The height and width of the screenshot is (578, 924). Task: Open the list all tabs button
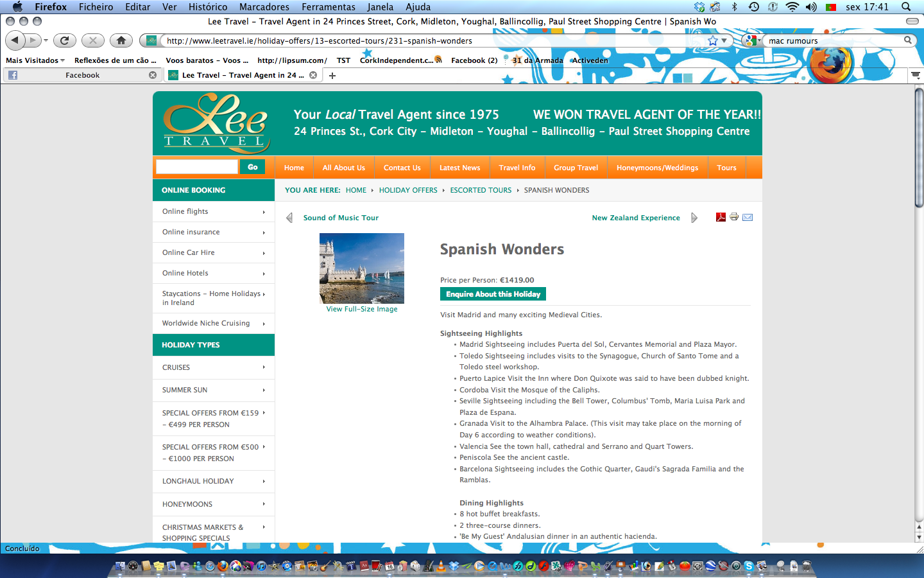click(916, 75)
